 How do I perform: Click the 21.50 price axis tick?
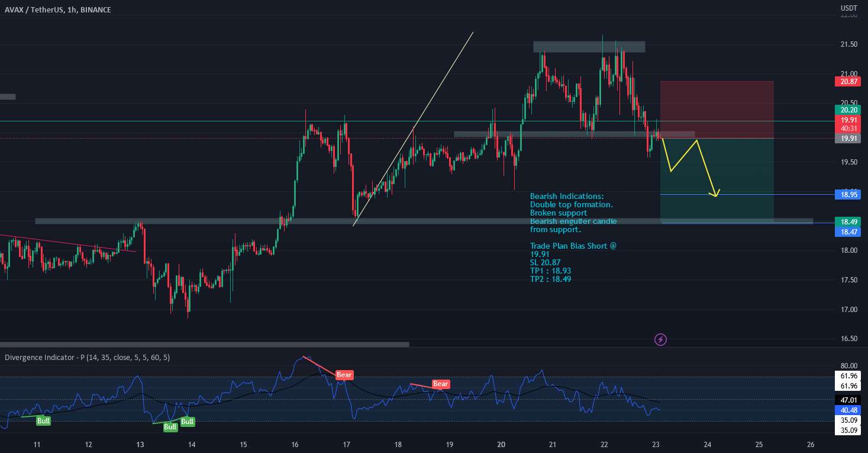pyautogui.click(x=848, y=44)
